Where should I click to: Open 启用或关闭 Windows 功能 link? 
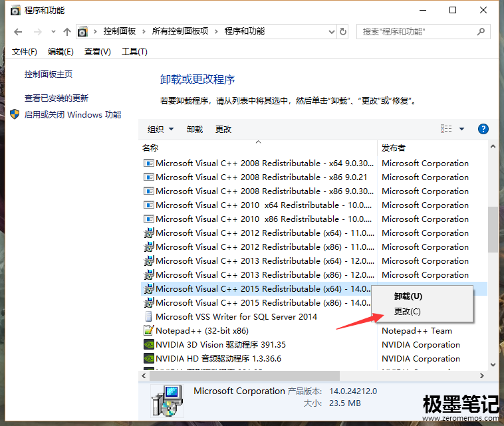pyautogui.click(x=72, y=115)
